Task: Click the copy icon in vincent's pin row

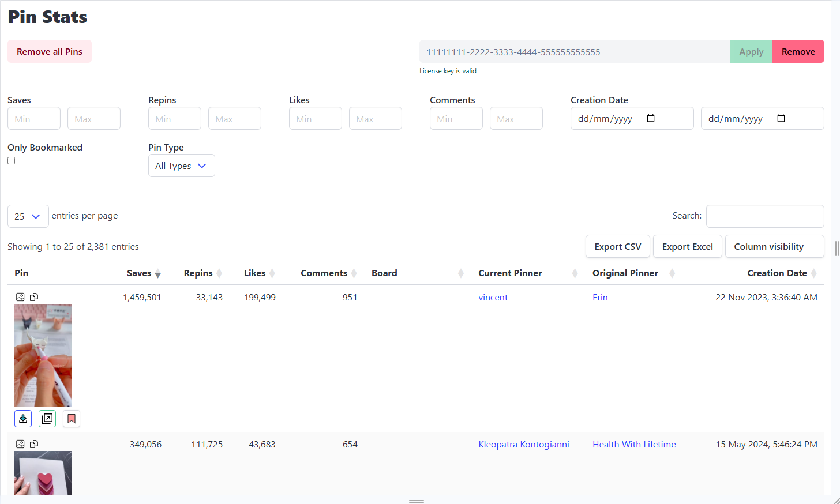Action: tap(34, 297)
